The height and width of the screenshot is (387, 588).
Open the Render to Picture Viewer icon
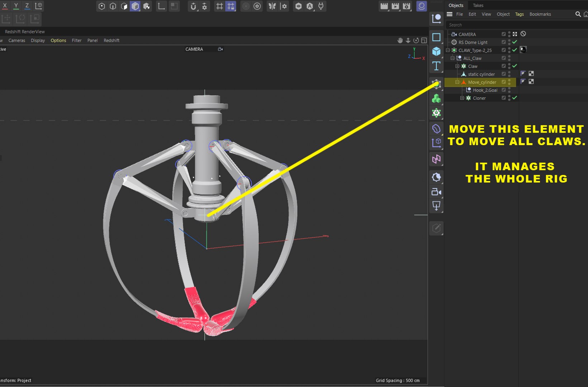pyautogui.click(x=395, y=6)
